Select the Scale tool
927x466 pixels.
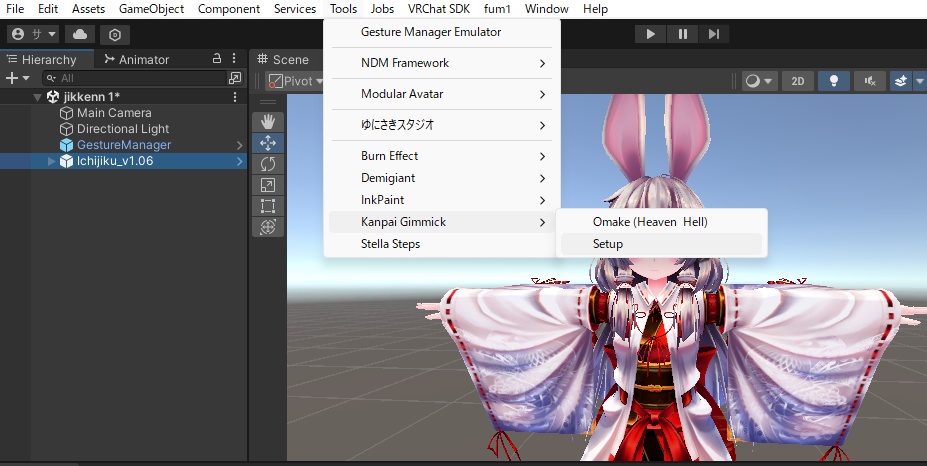click(x=268, y=185)
